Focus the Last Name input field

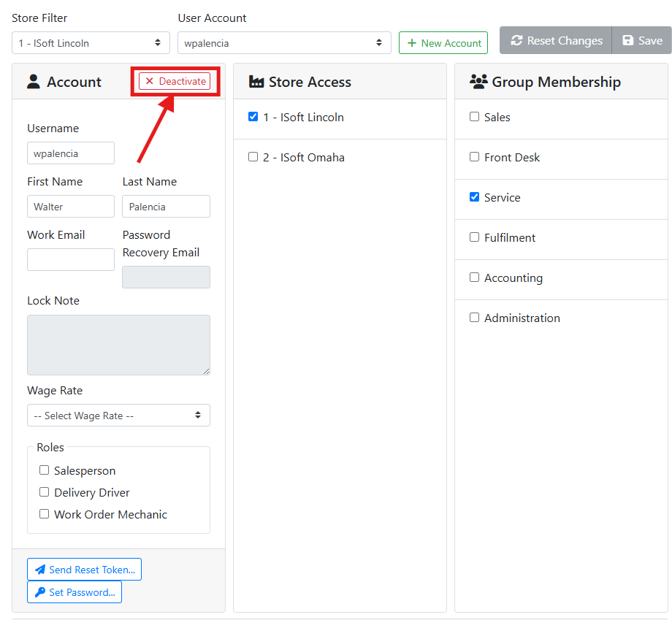(x=166, y=207)
